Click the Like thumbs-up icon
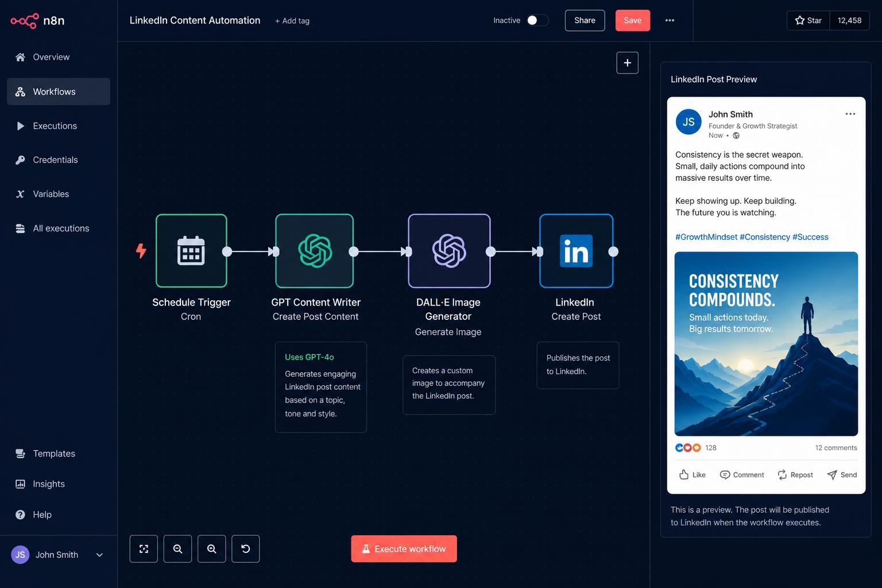The image size is (882, 588). (x=684, y=475)
